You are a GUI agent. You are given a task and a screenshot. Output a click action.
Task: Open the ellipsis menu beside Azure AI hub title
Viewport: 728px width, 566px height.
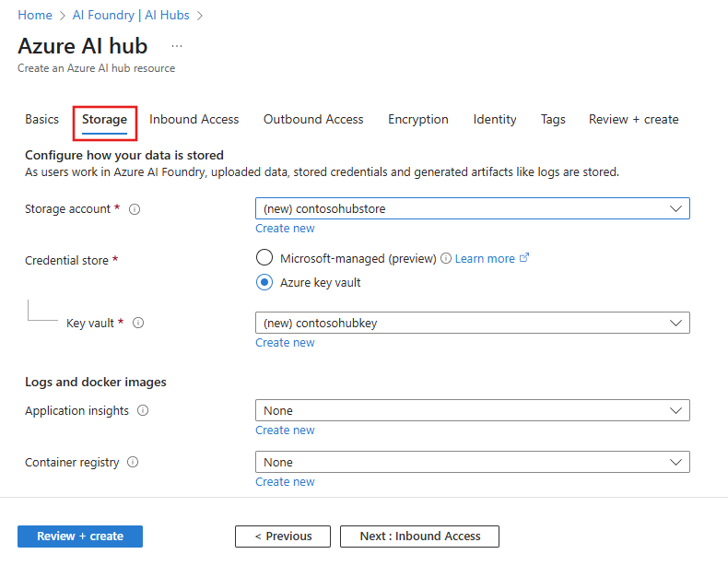[177, 46]
